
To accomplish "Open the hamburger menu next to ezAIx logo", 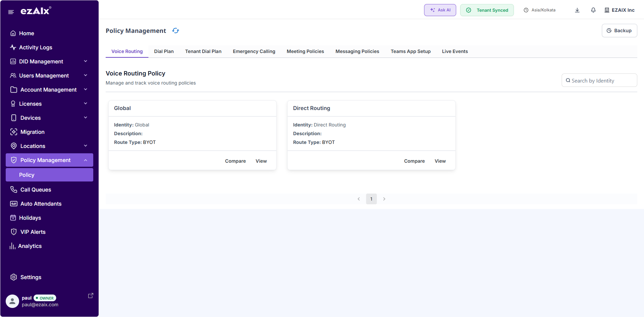I will click(11, 11).
